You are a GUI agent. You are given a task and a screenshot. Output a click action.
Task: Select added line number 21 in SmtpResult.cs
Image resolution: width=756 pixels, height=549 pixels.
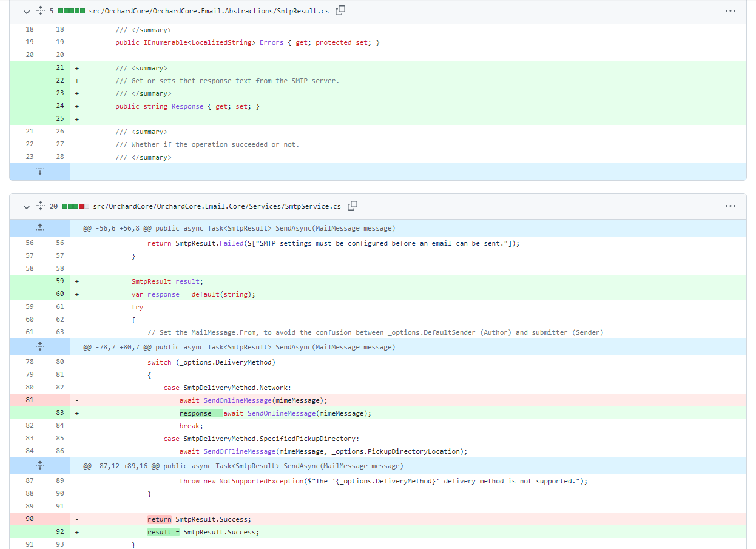(x=60, y=68)
